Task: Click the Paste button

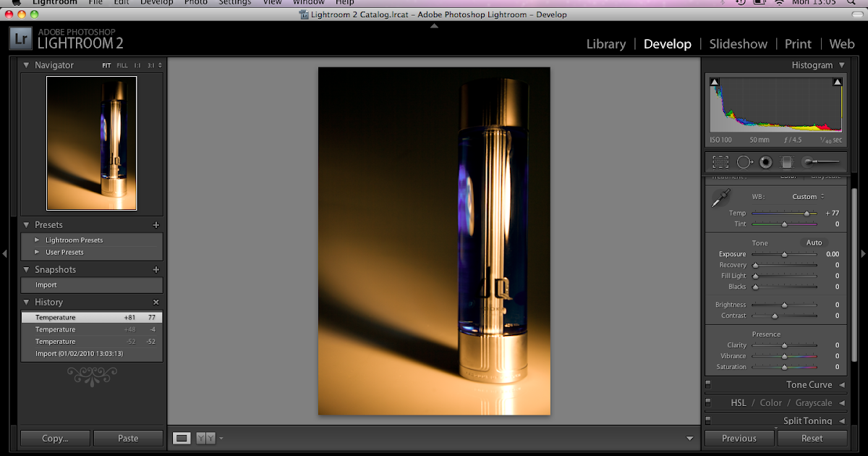Action: [x=128, y=439]
